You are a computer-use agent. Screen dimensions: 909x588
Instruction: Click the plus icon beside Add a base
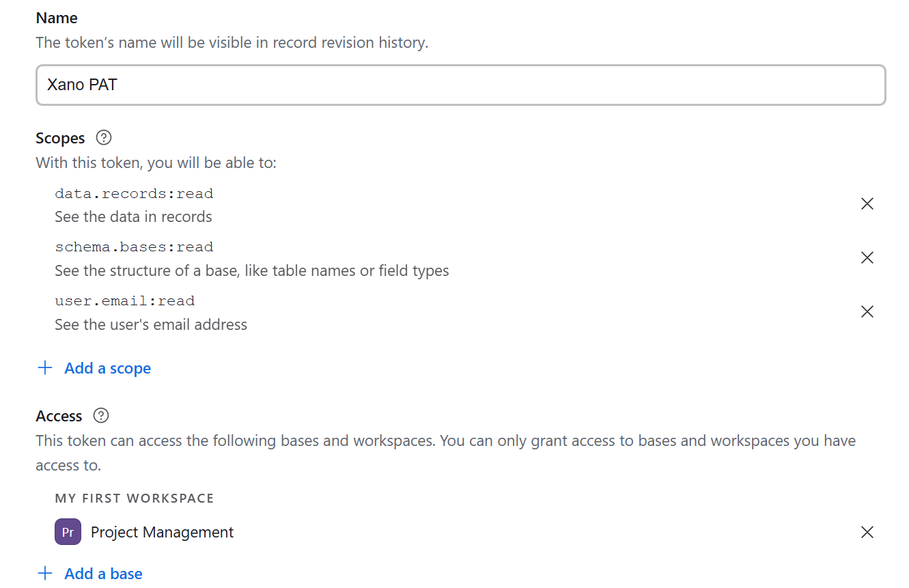pos(45,574)
